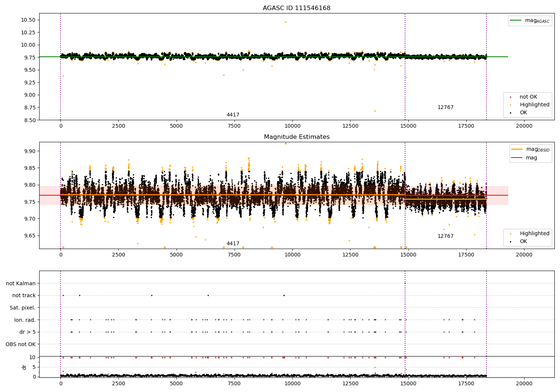Select the "9.90" y-axis tick label
This screenshot has width=560, height=392.
point(30,151)
